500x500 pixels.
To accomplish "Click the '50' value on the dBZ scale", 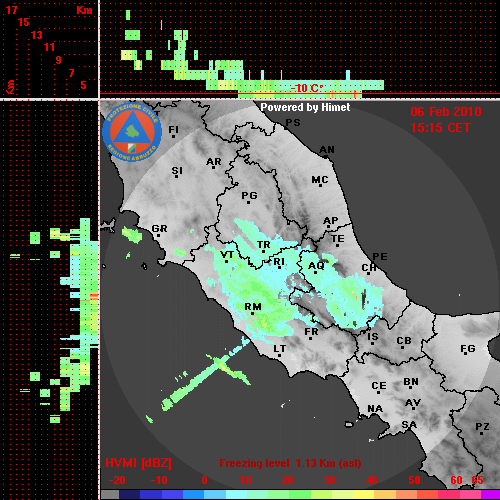I will tap(414, 480).
